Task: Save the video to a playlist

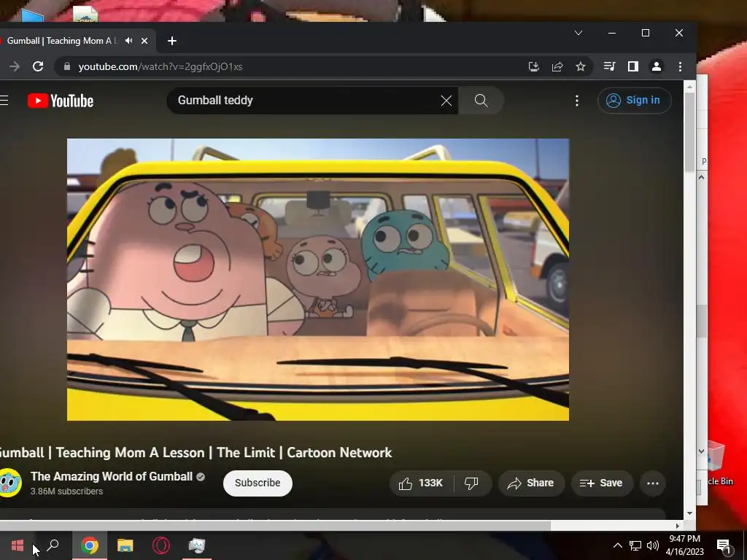Action: coord(602,483)
